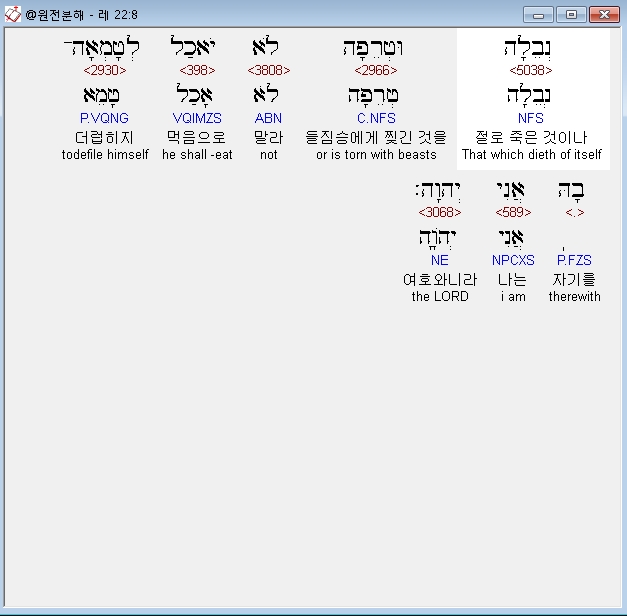Select parsing code NPCXS
The image size is (627, 616).
[x=513, y=260]
